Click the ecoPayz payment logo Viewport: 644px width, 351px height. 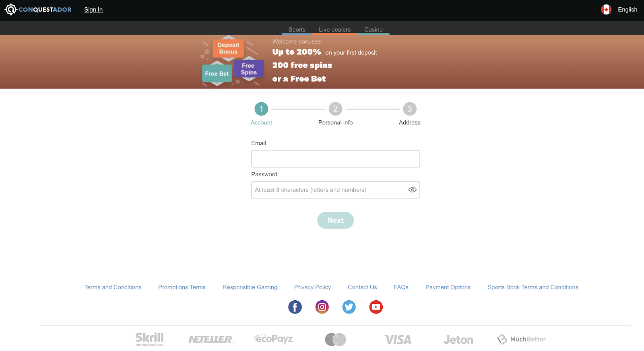tap(274, 339)
